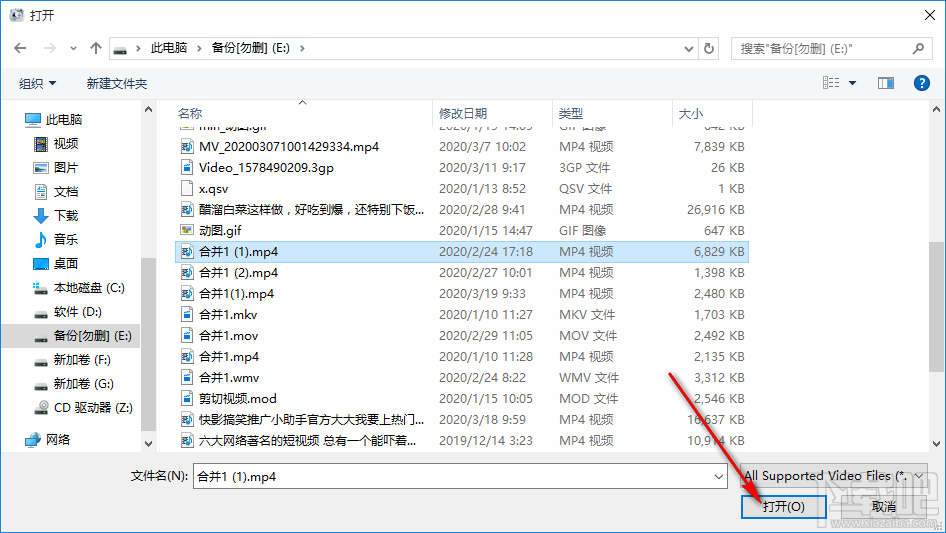946x533 pixels.
Task: Select file 合并1.mov
Action: click(462, 336)
